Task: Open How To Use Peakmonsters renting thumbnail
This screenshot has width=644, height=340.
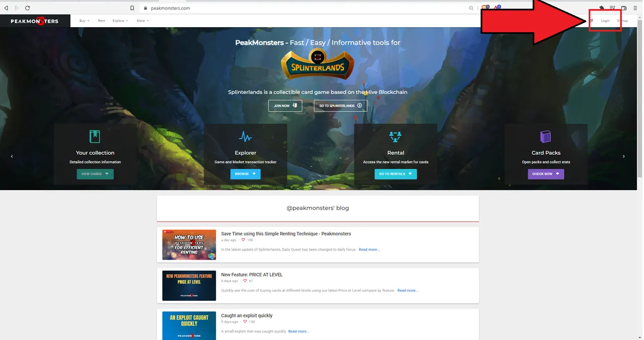Action: pyautogui.click(x=189, y=245)
